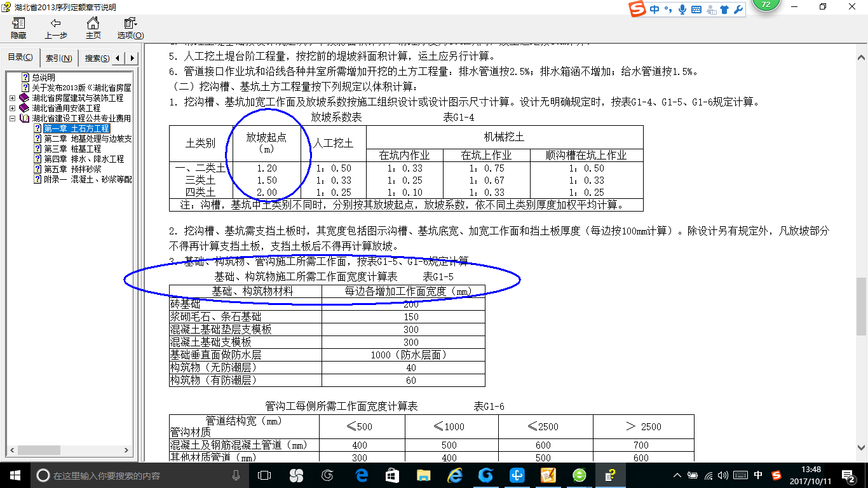Viewport: 868px width, 488px height.
Task: Open 第二章 地基处理与边坡支 topic
Action: click(87, 139)
